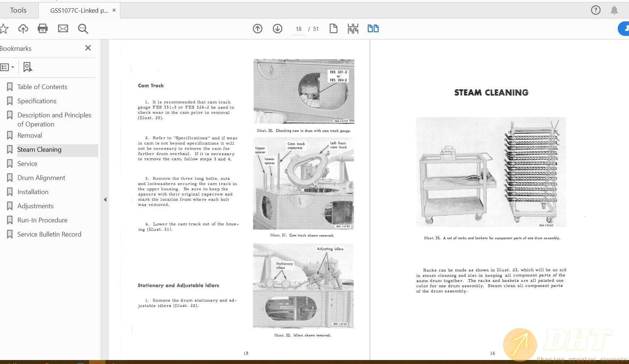The image size is (629, 364).
Task: Add the file to favorites with the star
Action: [4, 29]
